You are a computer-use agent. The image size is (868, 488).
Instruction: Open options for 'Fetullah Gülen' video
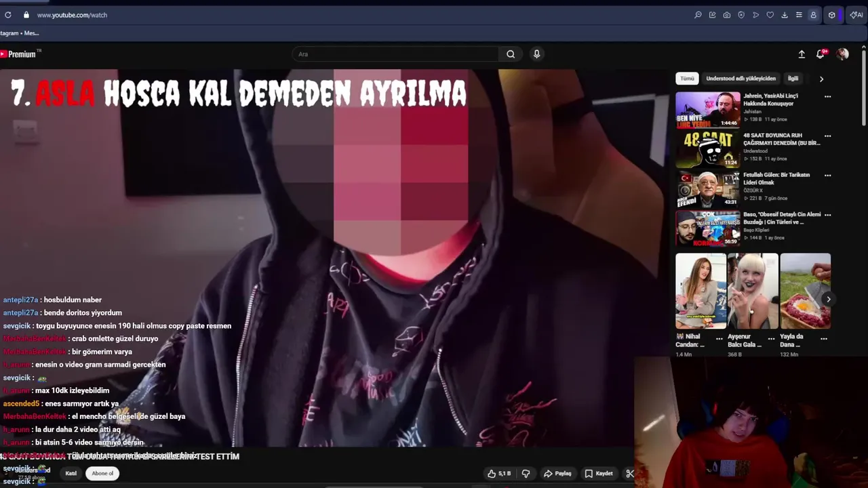coord(827,176)
